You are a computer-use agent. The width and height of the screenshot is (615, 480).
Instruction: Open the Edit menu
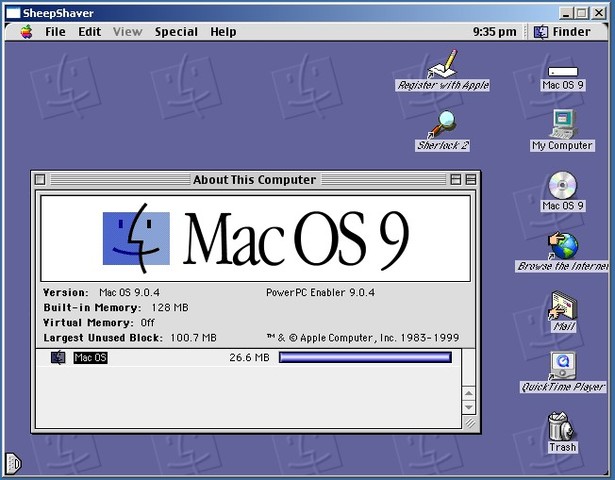tap(89, 32)
